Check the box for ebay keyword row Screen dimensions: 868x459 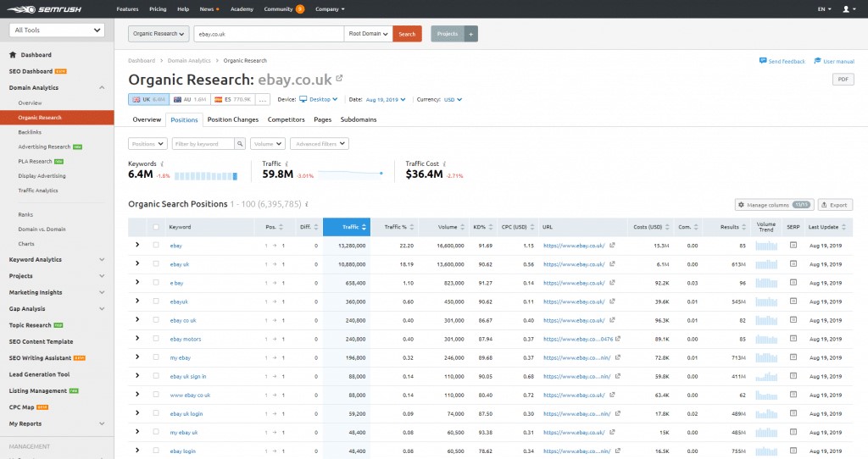(x=156, y=245)
